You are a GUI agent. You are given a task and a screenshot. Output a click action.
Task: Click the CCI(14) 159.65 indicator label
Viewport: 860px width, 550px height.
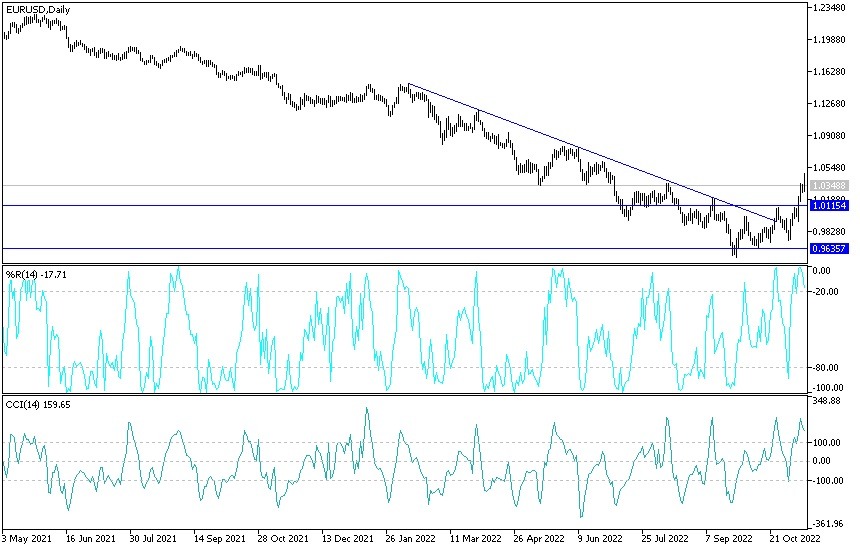pos(38,405)
